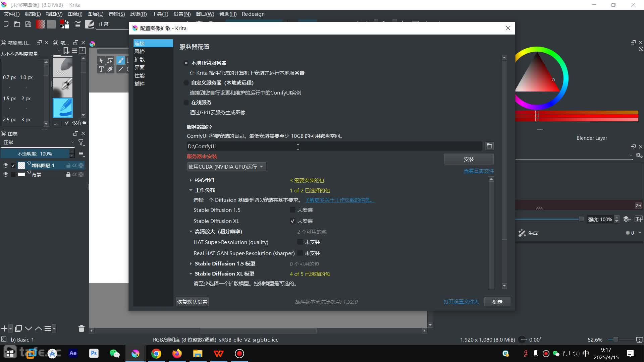644x362 pixels.
Task: Open the brush settings editor icon
Action: click(x=77, y=24)
